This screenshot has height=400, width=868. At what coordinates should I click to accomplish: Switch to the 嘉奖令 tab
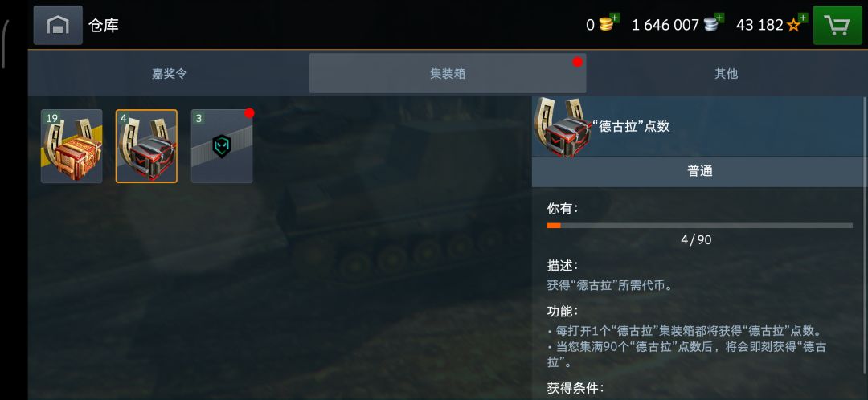coord(169,74)
